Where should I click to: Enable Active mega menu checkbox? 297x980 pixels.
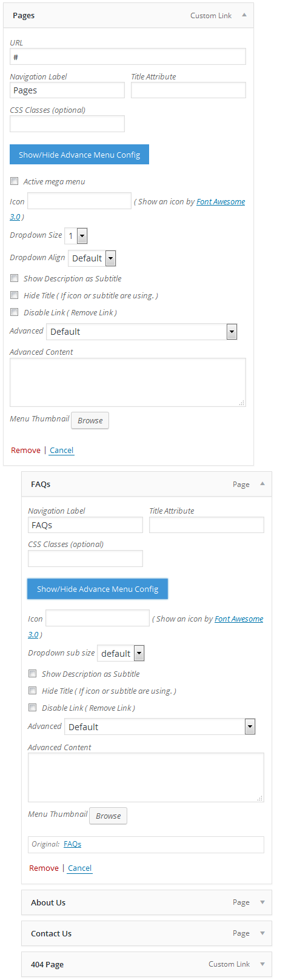15,181
